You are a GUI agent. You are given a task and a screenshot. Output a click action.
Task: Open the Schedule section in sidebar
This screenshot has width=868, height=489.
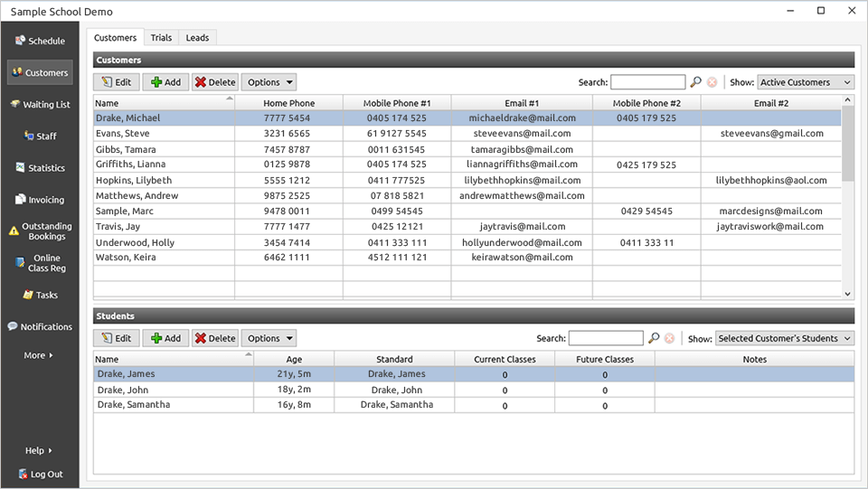(40, 41)
